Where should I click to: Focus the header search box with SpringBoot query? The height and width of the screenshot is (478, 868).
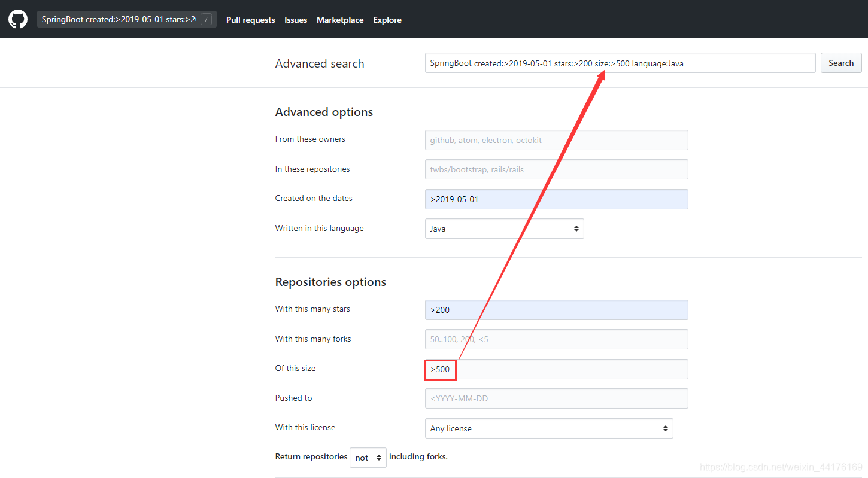coord(127,19)
